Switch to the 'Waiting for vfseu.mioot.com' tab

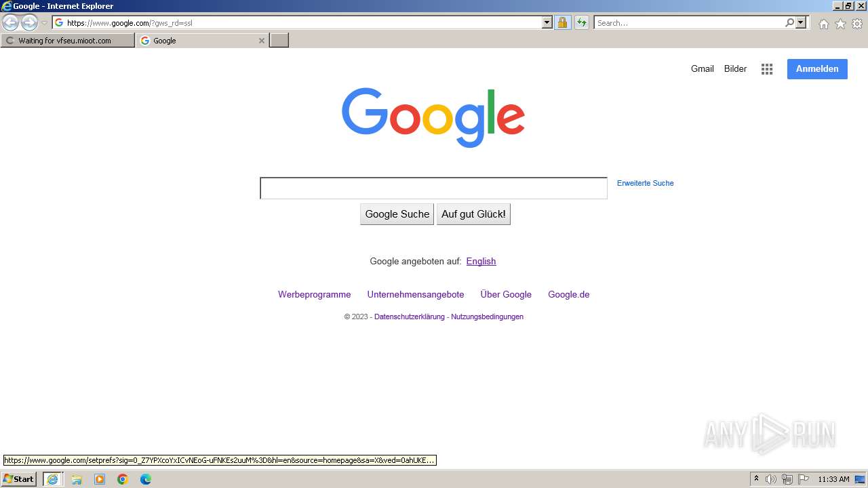67,41
